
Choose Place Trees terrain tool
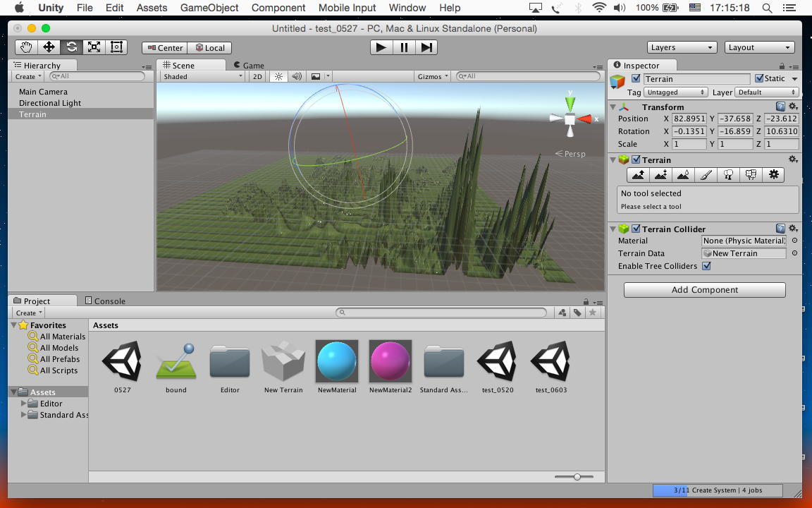point(728,175)
